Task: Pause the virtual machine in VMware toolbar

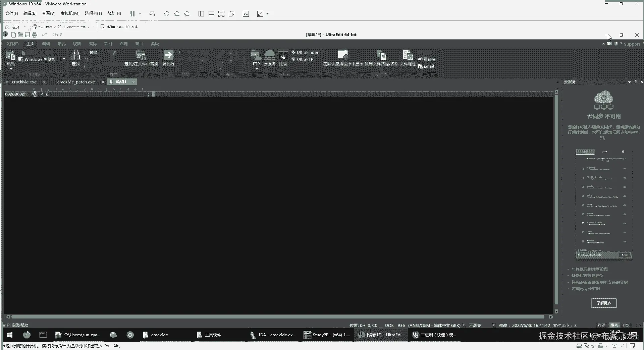Action: (132, 14)
